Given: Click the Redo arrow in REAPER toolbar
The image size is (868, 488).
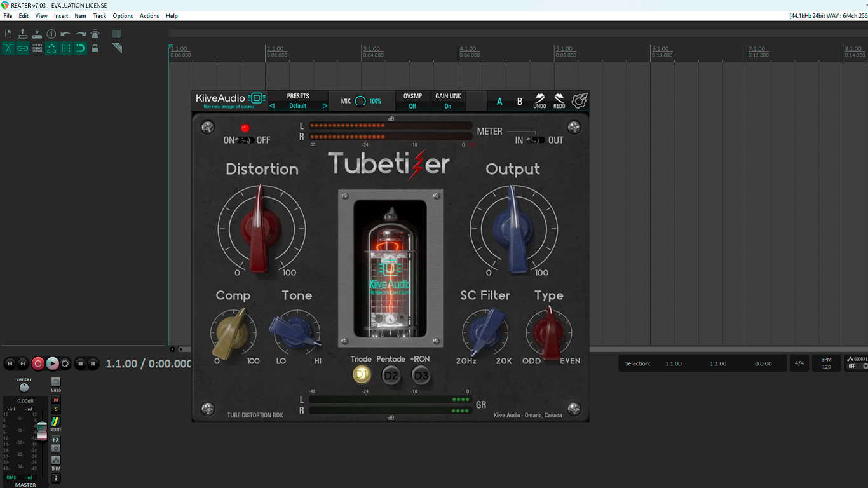Looking at the screenshot, I should pos(81,34).
